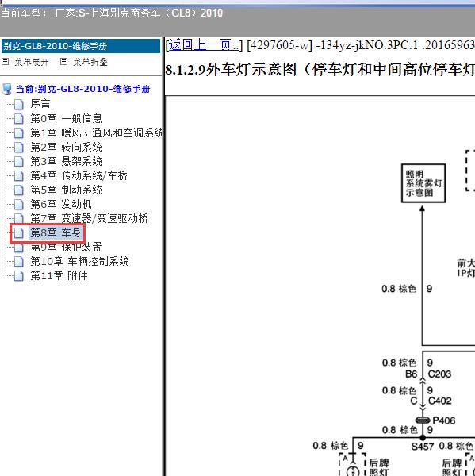Viewport: 475px width, 476px height.
Task: Select the highlighted 第8章 车身 chapter
Action: pyautogui.click(x=56, y=232)
